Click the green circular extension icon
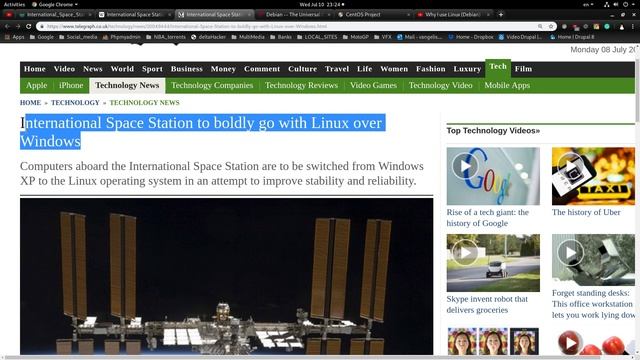 click(x=607, y=26)
